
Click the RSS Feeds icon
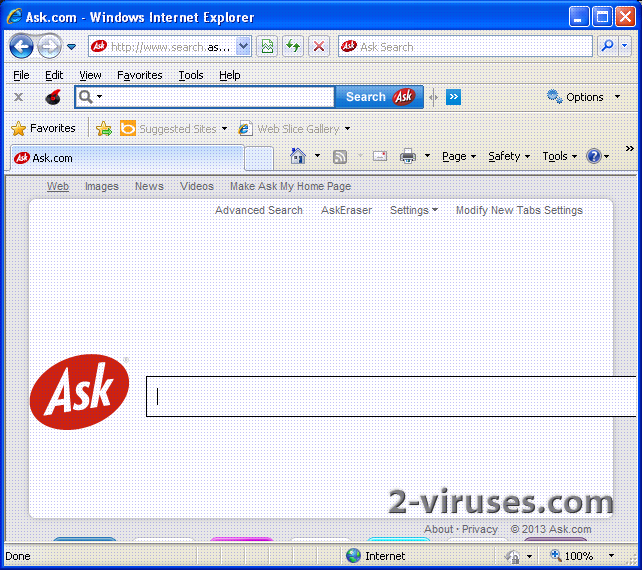coord(340,156)
